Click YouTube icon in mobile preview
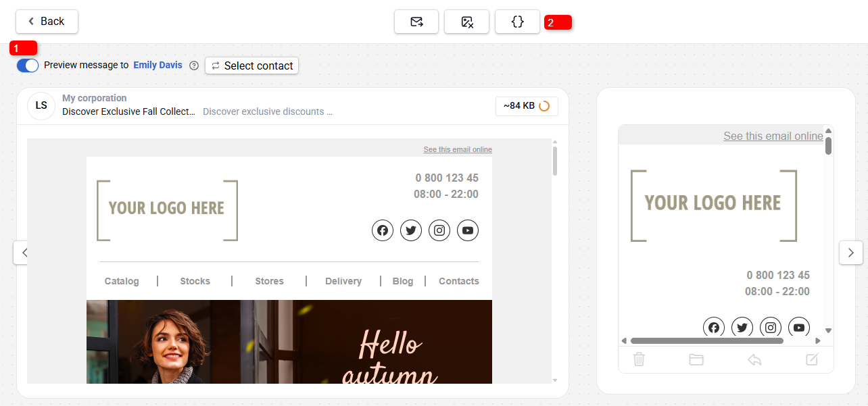The image size is (868, 406). click(799, 327)
